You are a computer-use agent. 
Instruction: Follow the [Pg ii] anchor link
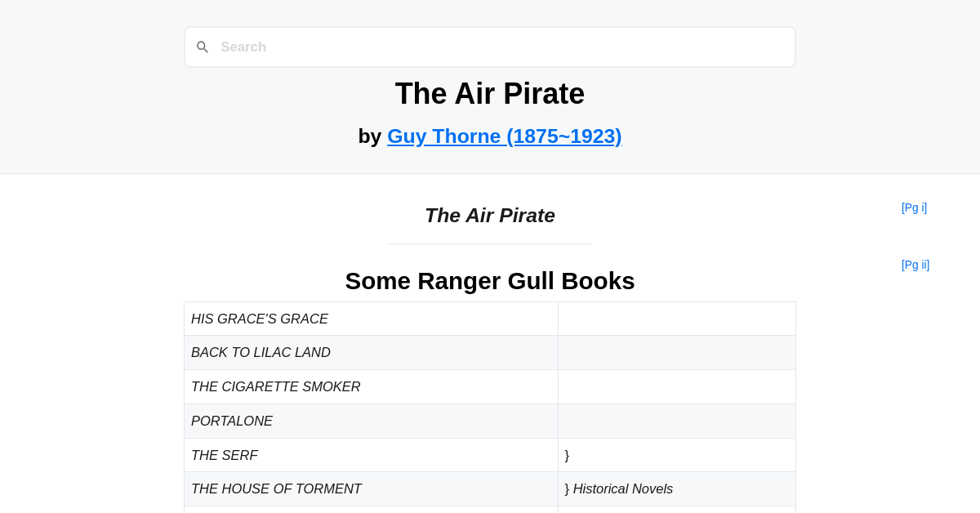point(915,265)
